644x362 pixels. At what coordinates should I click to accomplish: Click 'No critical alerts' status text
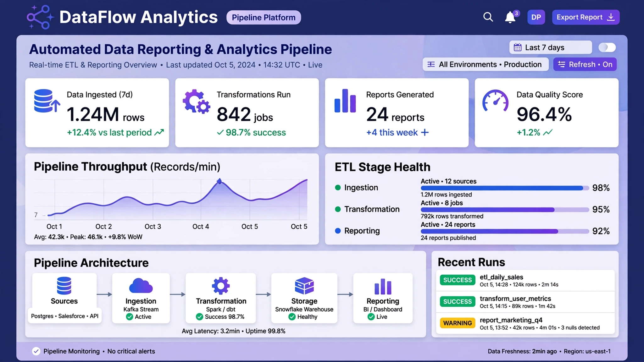131,351
